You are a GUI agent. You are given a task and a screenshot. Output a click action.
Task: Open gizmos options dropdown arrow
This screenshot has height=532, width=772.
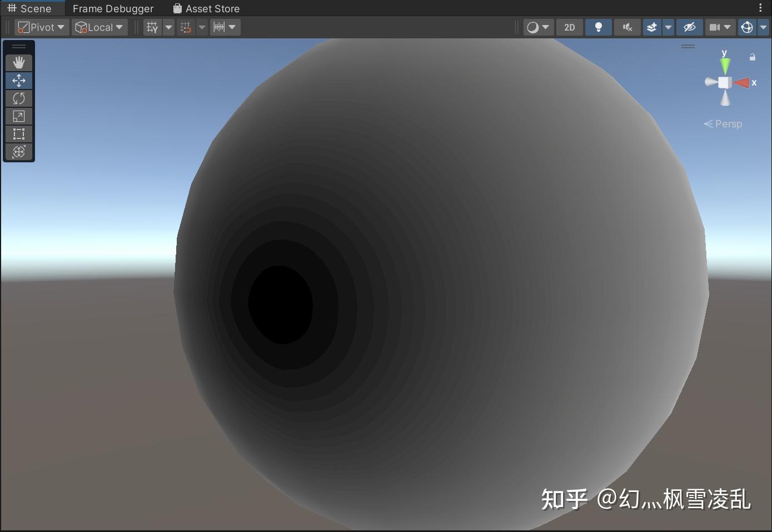764,27
